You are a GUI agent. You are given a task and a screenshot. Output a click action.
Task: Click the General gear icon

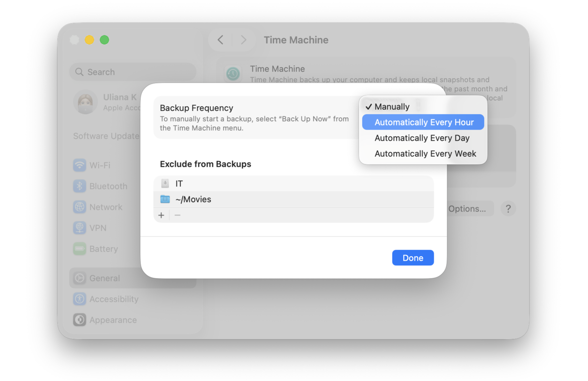(79, 278)
